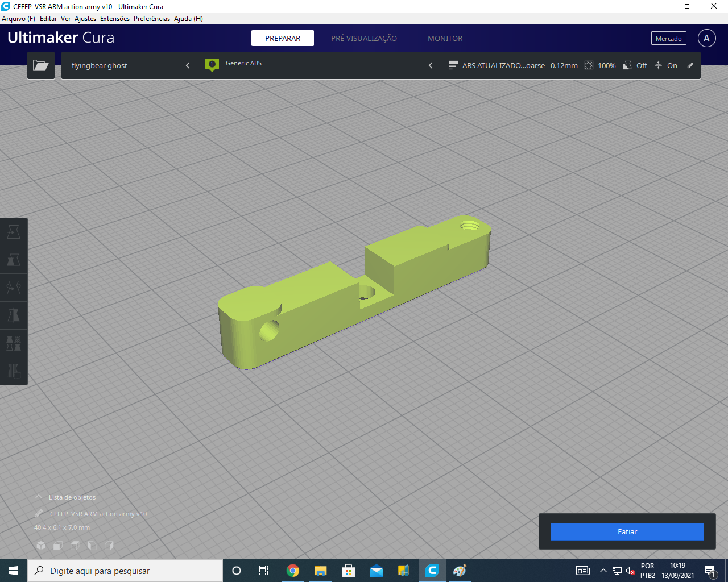
Task: Click the 100% infill value
Action: click(607, 66)
